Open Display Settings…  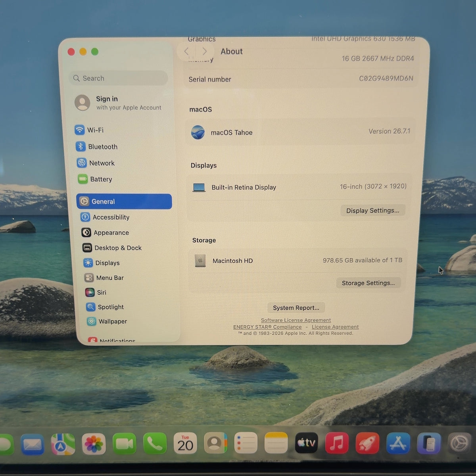coord(372,210)
